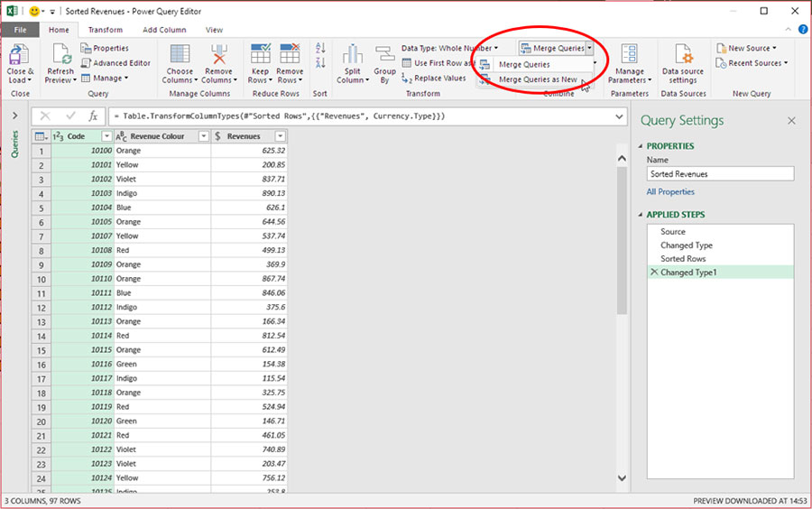Click the Revenue Colour column header
Screen dimensions: 812x509
pyautogui.click(x=157, y=136)
